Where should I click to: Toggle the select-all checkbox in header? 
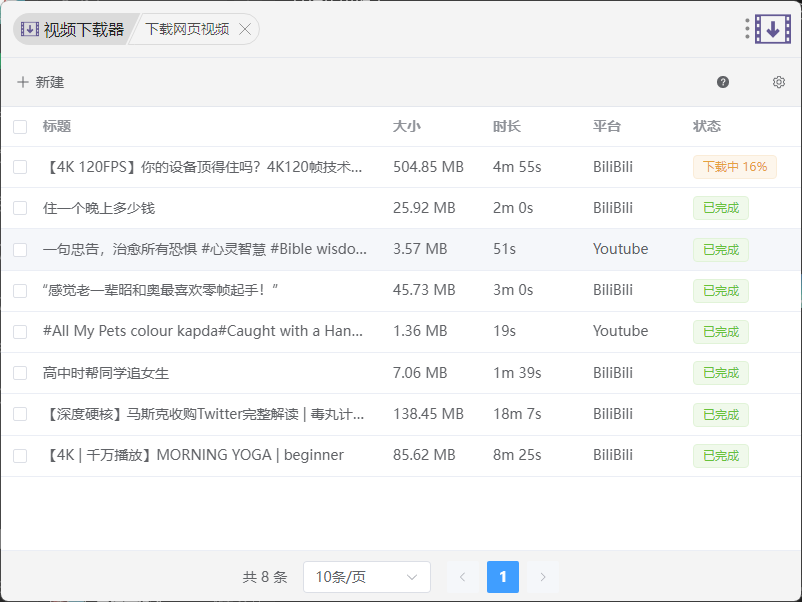coord(20,126)
